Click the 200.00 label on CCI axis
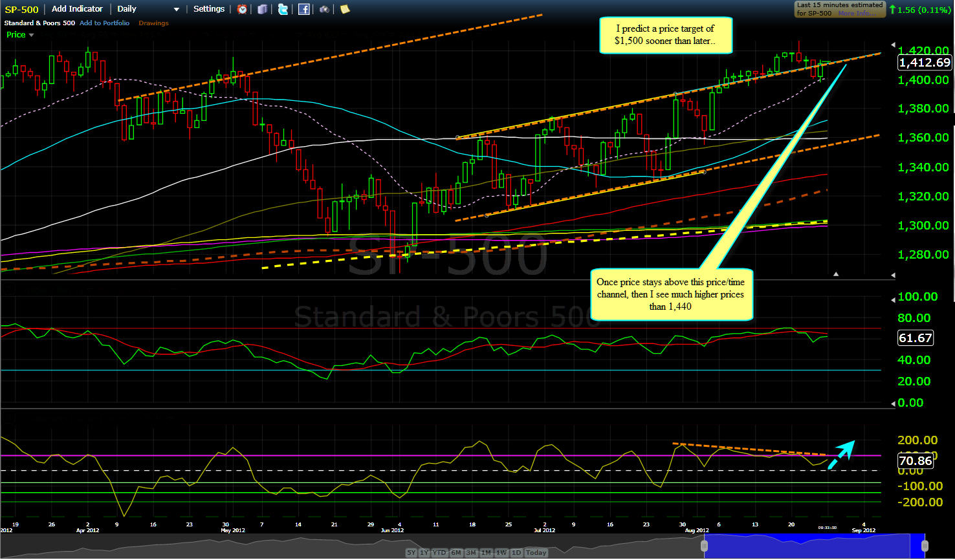955x560 pixels. click(x=917, y=440)
